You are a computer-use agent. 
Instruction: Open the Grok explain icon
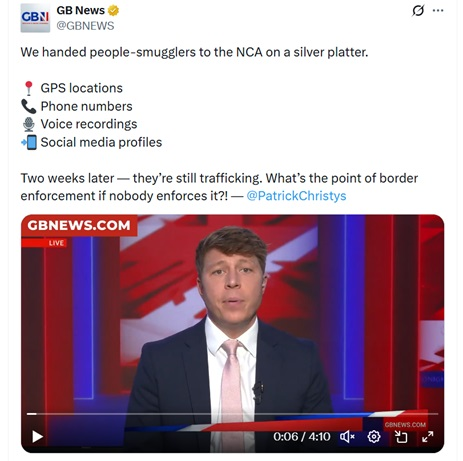pyautogui.click(x=418, y=11)
